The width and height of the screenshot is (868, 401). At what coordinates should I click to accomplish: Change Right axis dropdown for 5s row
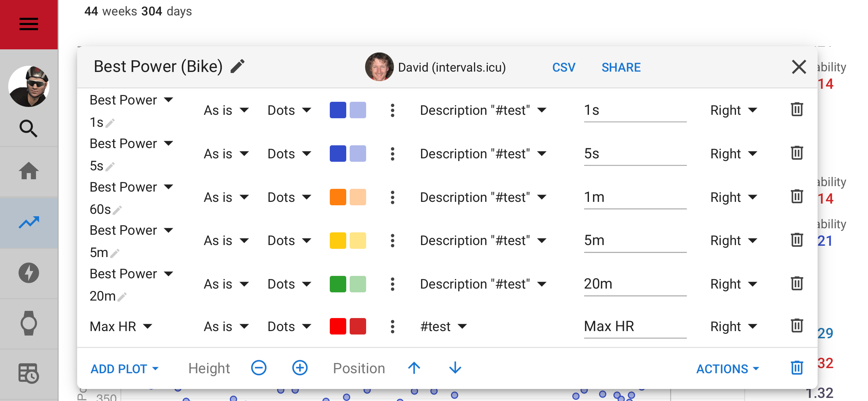click(733, 154)
